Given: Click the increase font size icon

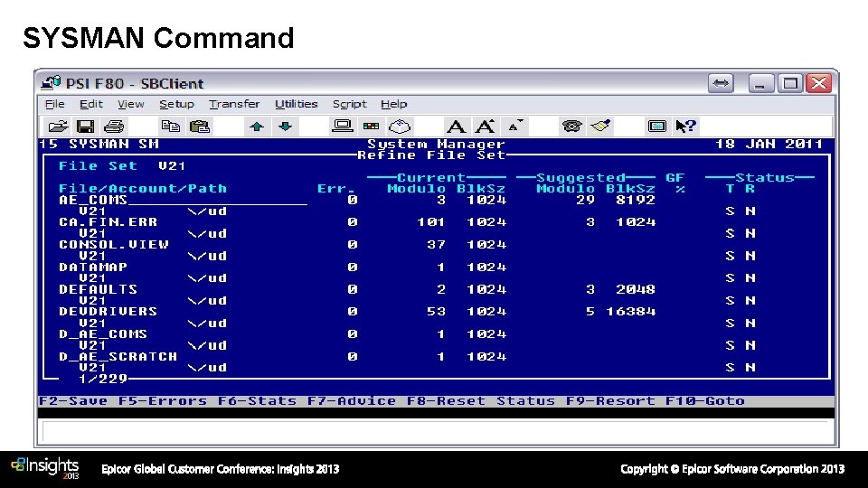Looking at the screenshot, I should coord(486,127).
